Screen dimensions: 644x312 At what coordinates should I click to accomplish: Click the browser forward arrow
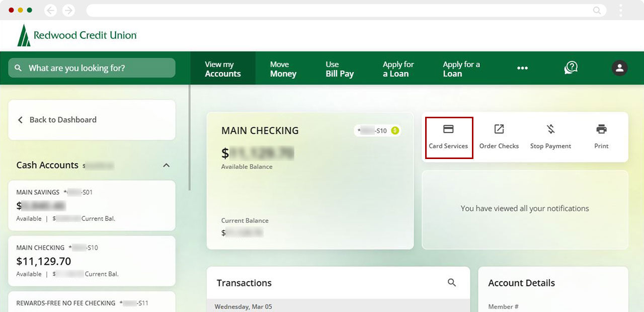click(x=68, y=10)
